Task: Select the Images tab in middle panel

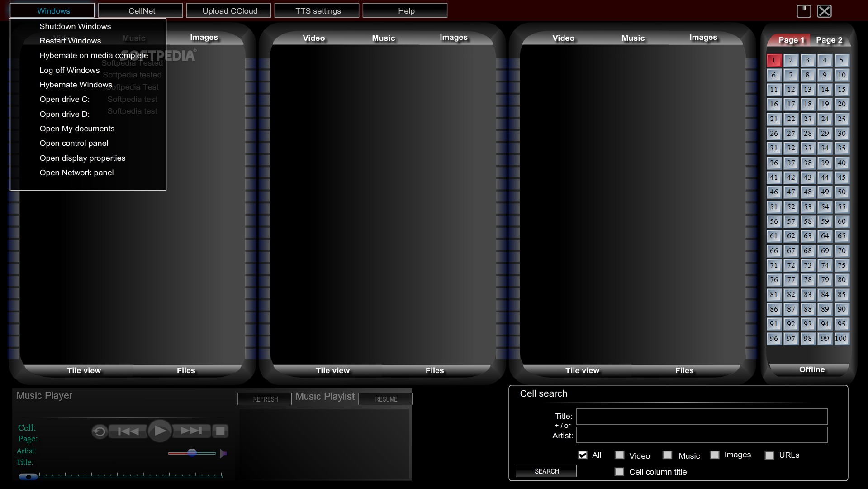Action: 453,38
